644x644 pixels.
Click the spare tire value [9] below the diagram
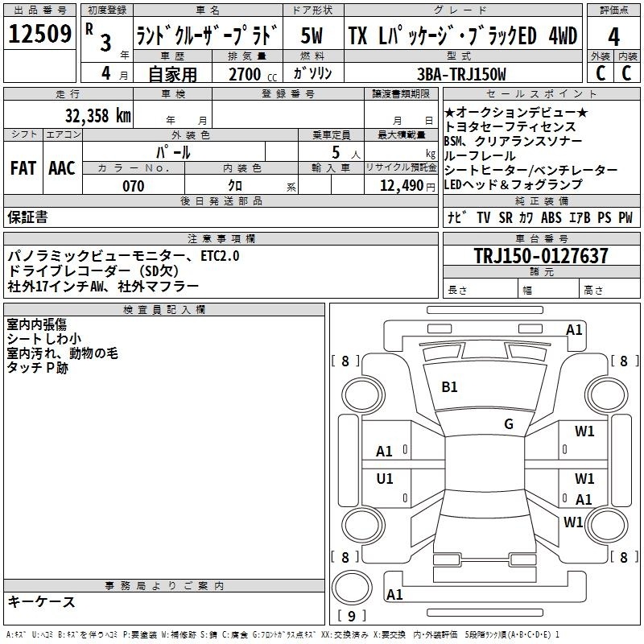(351, 617)
